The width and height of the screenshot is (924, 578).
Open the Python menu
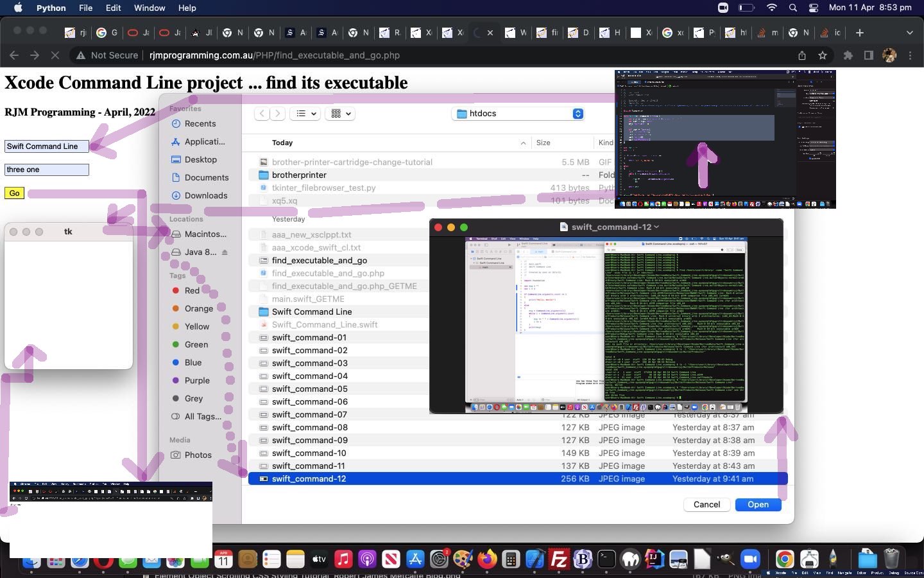(51, 8)
